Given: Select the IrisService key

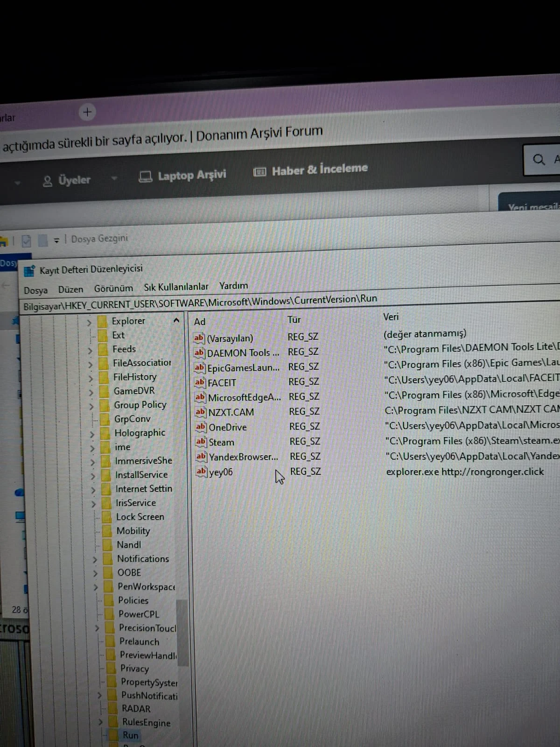Looking at the screenshot, I should [136, 503].
